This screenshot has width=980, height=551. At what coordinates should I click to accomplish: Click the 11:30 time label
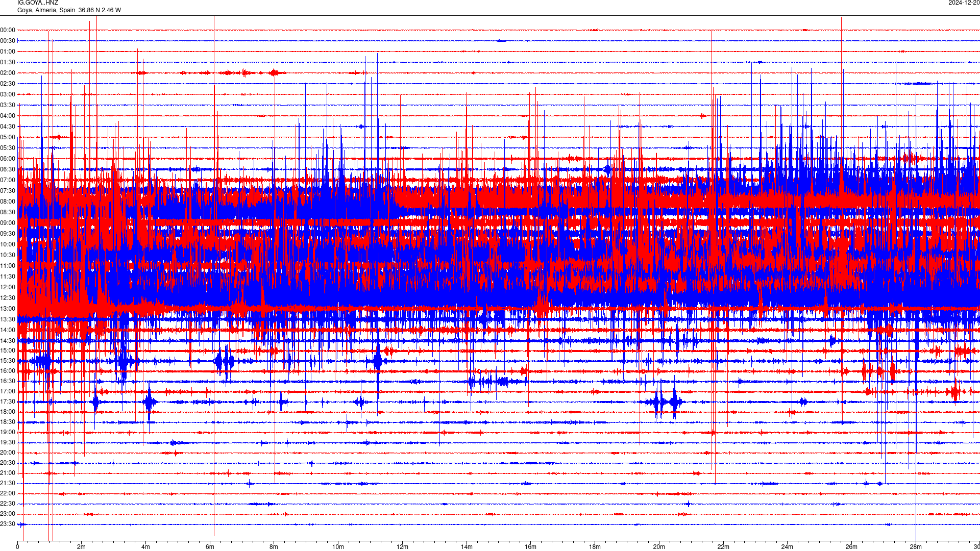[x=8, y=277]
